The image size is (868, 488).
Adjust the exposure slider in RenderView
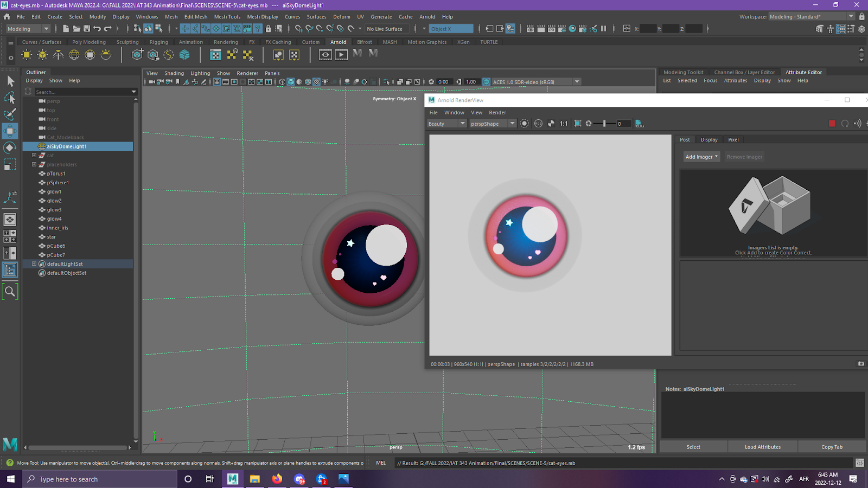[x=604, y=124]
